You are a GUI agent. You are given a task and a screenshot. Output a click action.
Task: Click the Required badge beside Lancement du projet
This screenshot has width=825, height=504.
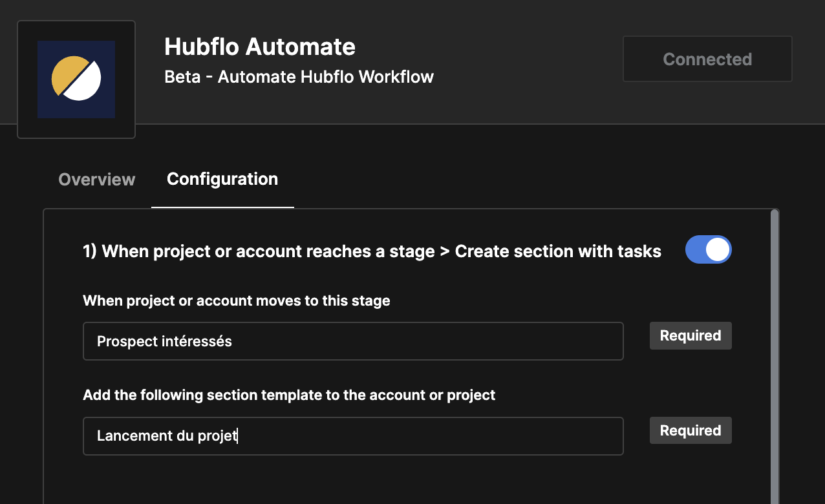[x=691, y=430]
